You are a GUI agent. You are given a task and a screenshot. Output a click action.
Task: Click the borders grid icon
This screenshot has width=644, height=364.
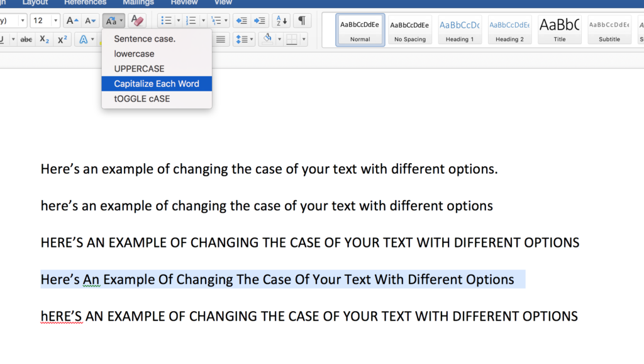coord(292,40)
